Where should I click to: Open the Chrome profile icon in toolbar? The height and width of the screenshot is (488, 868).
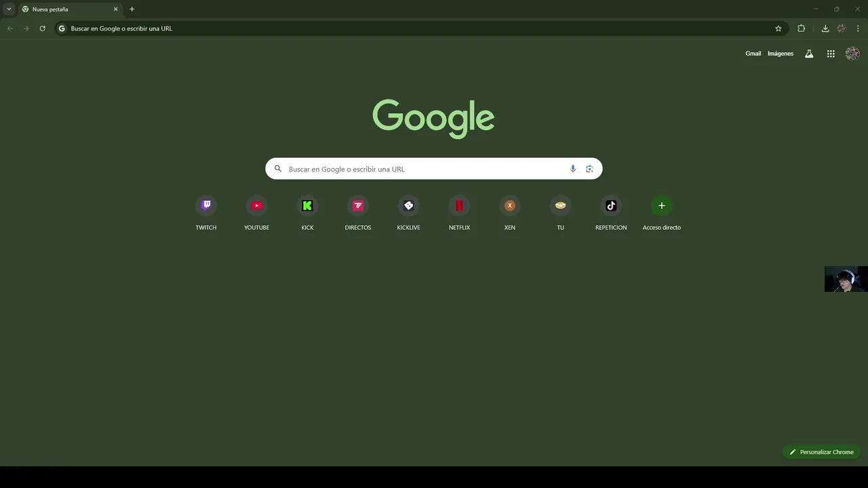tap(842, 28)
